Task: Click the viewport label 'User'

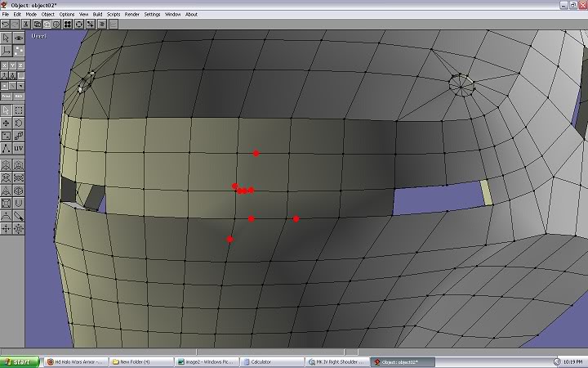Action: click(x=39, y=36)
